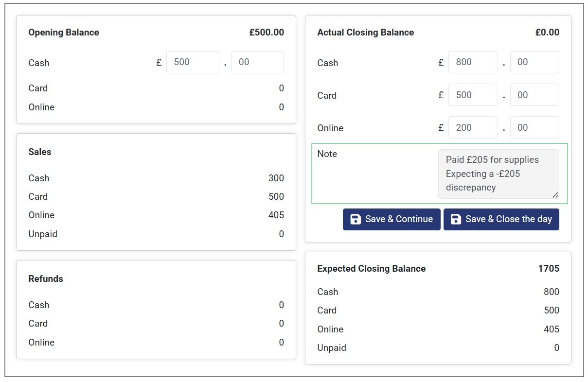Select the Actual Closing card pence field
Viewport: 588px width, 382px height.
[x=534, y=95]
